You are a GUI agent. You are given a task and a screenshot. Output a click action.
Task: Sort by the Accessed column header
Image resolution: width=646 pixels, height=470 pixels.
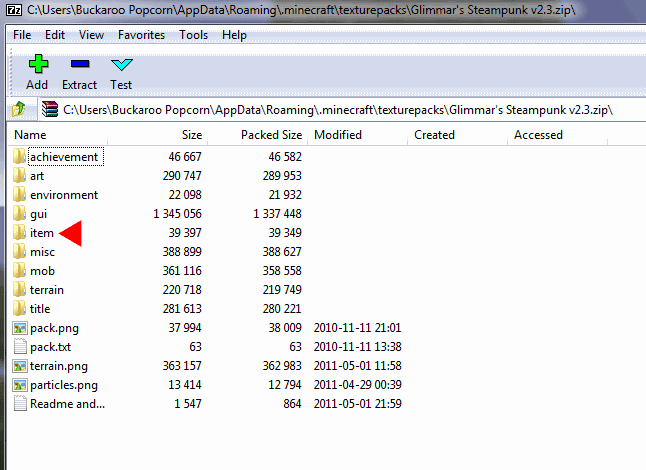(x=558, y=135)
